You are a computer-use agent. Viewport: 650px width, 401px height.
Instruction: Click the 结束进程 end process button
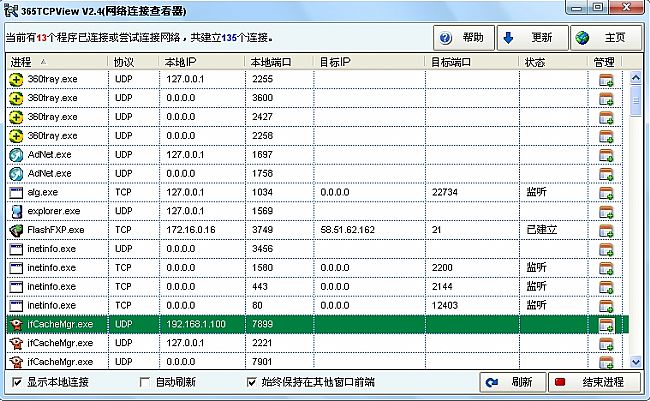tap(594, 382)
